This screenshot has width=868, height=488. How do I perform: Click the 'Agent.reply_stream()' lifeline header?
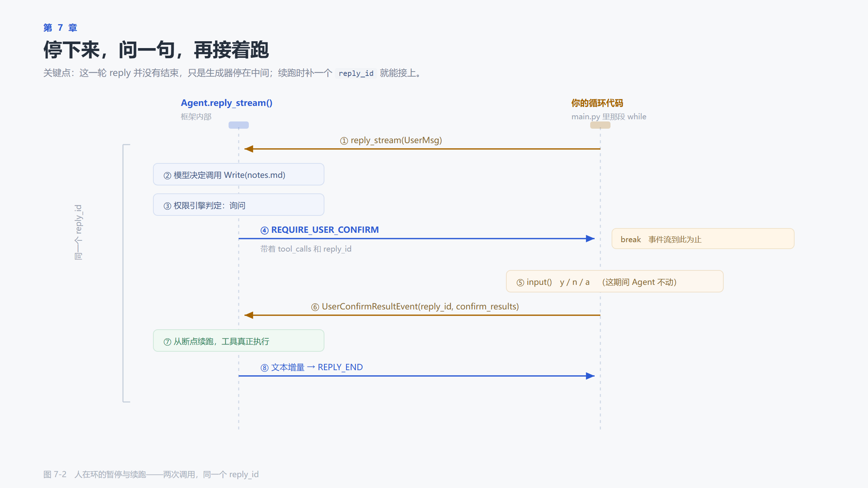(x=227, y=103)
